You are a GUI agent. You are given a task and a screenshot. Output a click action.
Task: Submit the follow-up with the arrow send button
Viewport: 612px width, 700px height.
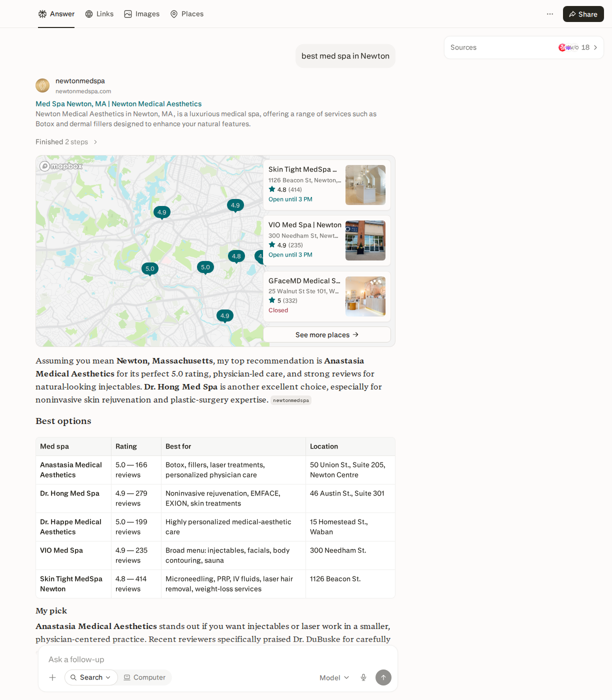(x=383, y=677)
